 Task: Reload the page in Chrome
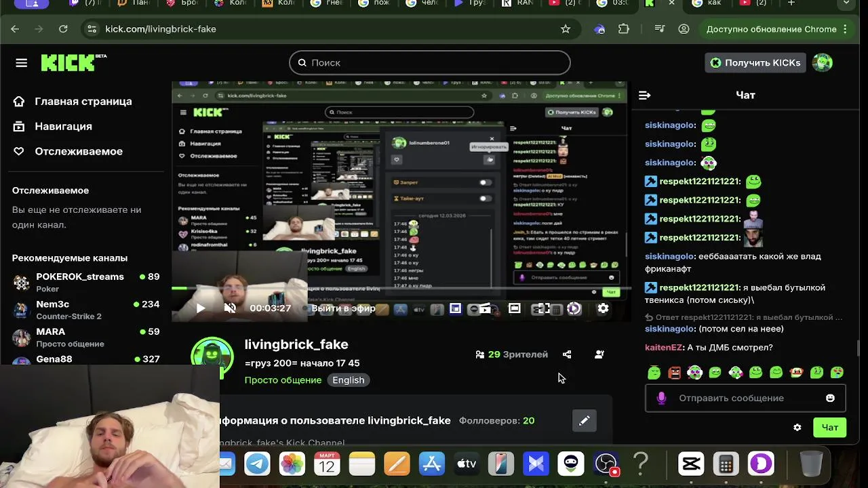click(63, 29)
